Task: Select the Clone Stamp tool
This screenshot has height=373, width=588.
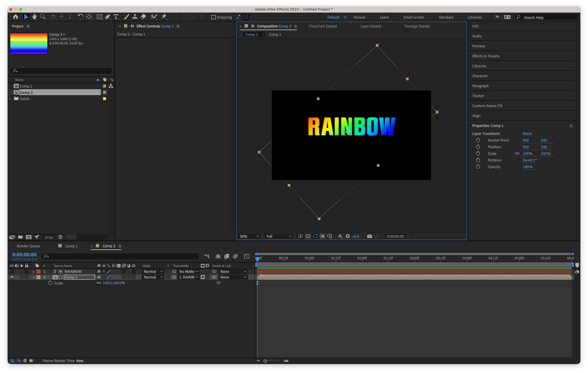Action: click(135, 17)
